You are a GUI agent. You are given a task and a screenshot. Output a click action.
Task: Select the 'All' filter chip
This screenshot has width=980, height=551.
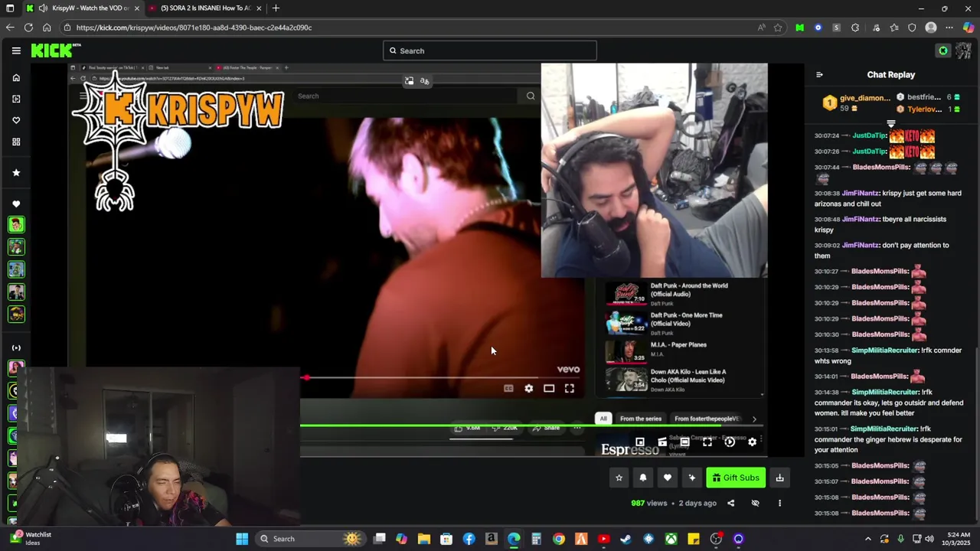click(x=603, y=419)
